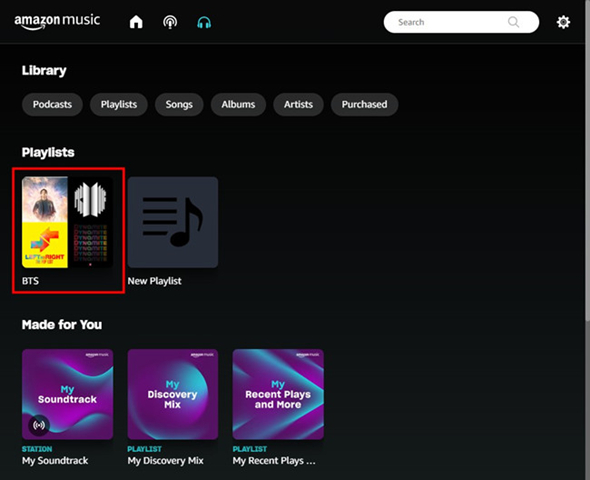The height and width of the screenshot is (480, 590).
Task: Open My Soundtrack station cover
Action: pos(67,394)
